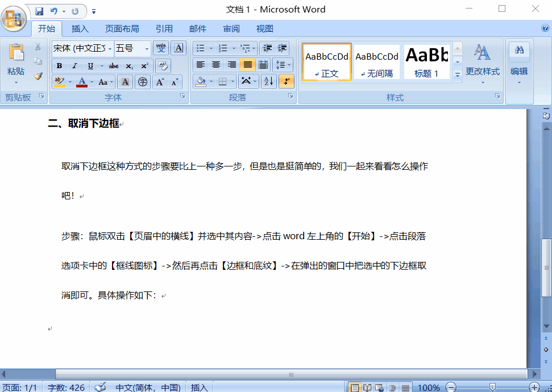
Task: Click the sort icon in the paragraph group
Action: pos(269,81)
